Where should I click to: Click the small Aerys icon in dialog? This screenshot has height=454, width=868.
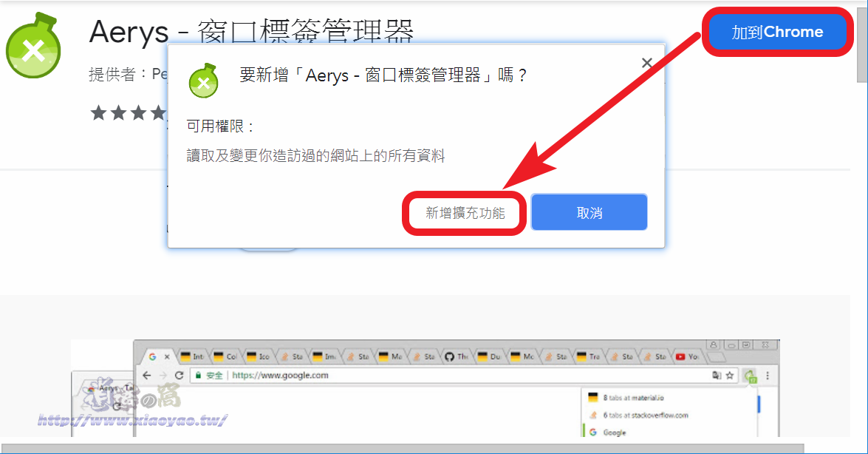pos(204,81)
